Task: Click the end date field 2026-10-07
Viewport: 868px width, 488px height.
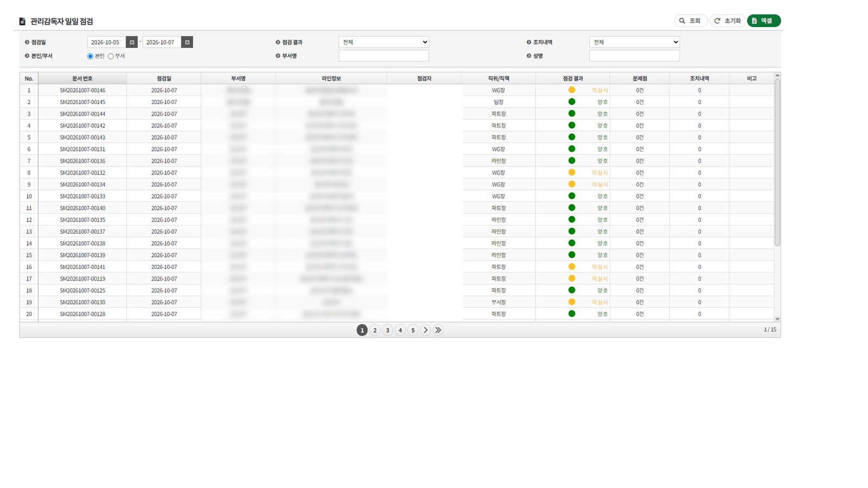Action: click(162, 42)
